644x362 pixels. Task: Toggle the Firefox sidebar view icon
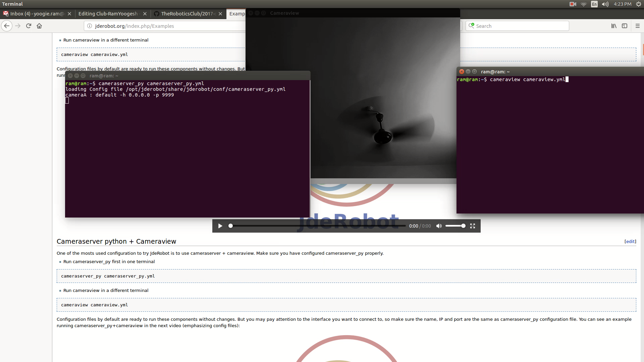click(x=625, y=26)
